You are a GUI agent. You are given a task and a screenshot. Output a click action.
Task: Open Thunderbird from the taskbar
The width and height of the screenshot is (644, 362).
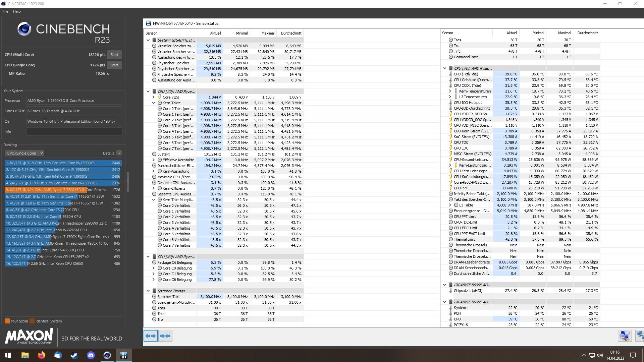[x=58, y=355]
